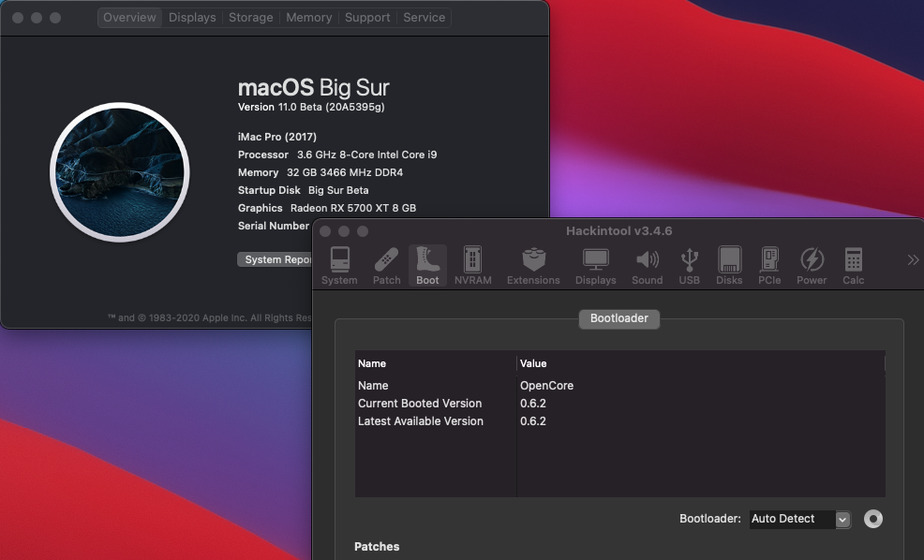Screen dimensions: 924x560
Task: Open the System section in Hackintool
Action: (339, 266)
